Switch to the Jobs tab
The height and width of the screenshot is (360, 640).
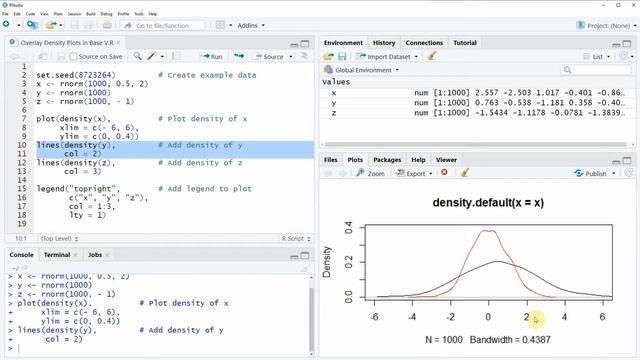tap(95, 255)
